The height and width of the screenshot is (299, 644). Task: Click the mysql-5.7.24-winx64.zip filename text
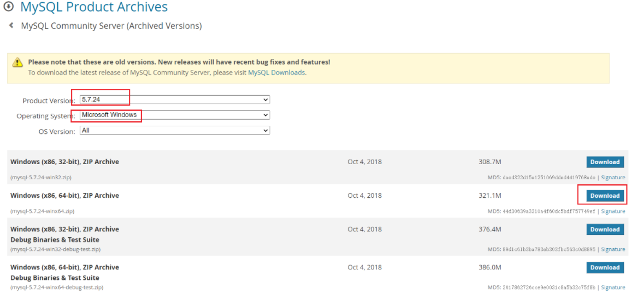[x=42, y=211]
